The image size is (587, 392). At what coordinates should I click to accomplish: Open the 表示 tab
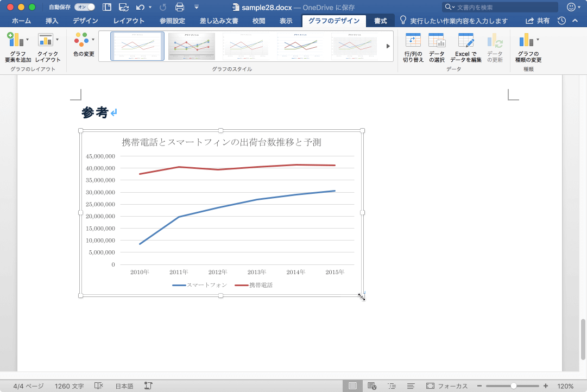click(x=286, y=21)
